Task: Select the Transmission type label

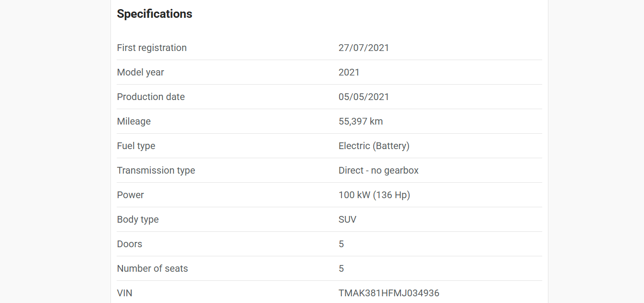Action: 156,170
